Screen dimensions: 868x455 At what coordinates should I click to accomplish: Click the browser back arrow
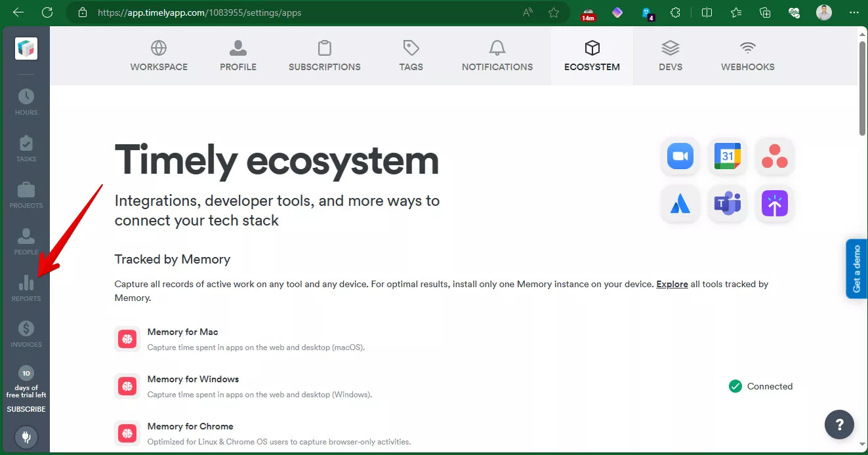[18, 12]
